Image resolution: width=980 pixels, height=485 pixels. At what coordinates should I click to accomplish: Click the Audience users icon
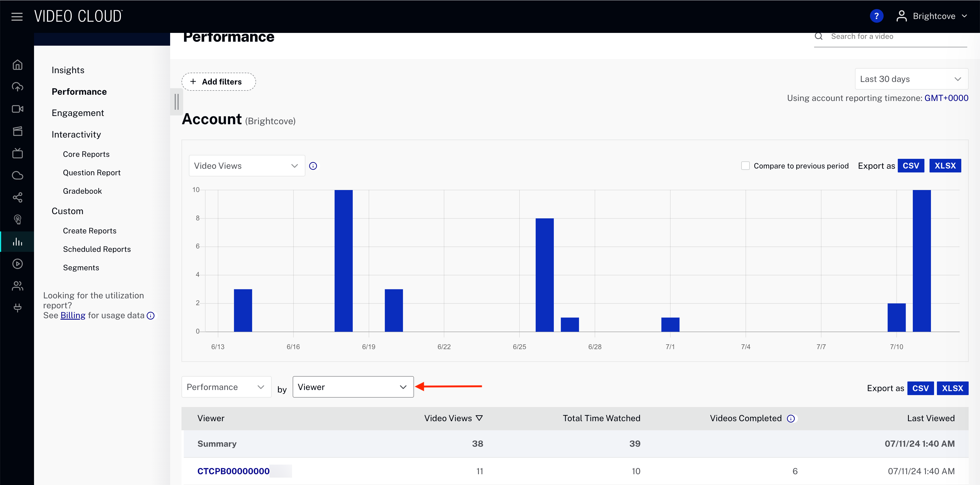click(x=18, y=286)
